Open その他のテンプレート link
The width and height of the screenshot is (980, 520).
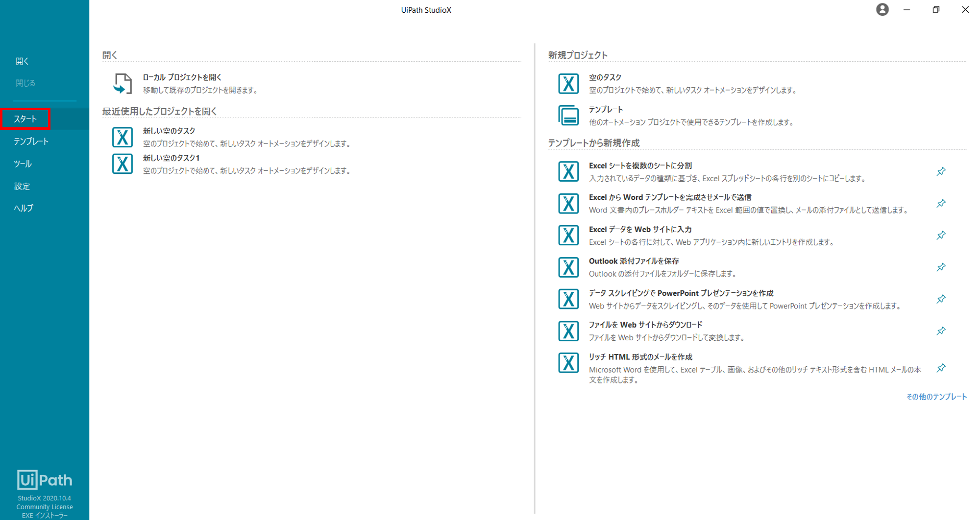pyautogui.click(x=936, y=397)
